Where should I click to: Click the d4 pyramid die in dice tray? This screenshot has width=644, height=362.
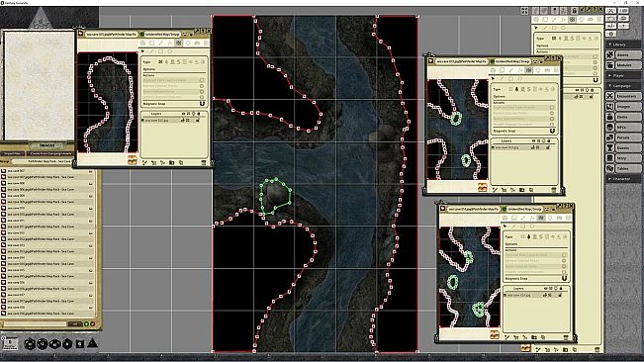click(x=92, y=343)
